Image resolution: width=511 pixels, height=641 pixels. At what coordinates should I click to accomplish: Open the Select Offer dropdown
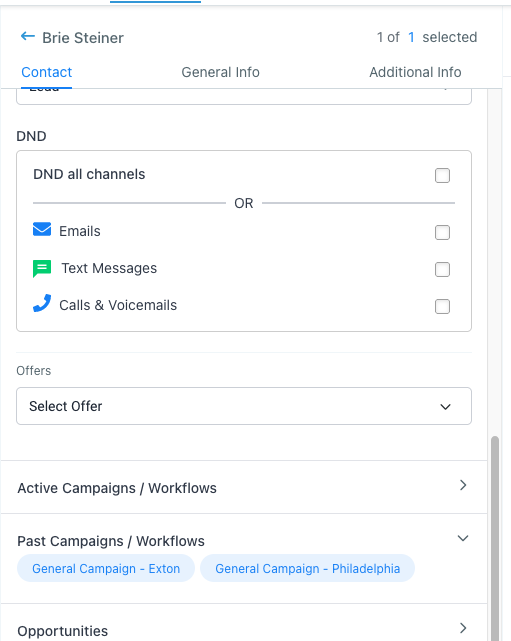(x=244, y=406)
